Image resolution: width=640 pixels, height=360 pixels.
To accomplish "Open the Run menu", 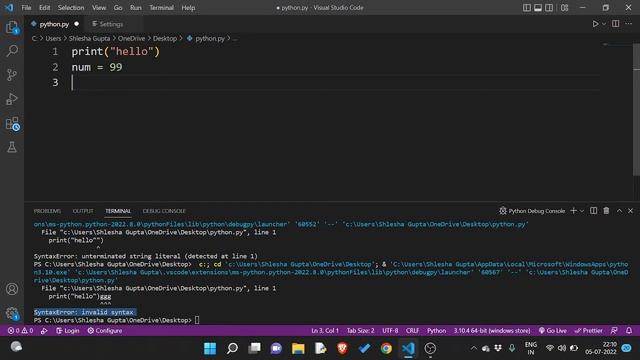I will point(136,8).
